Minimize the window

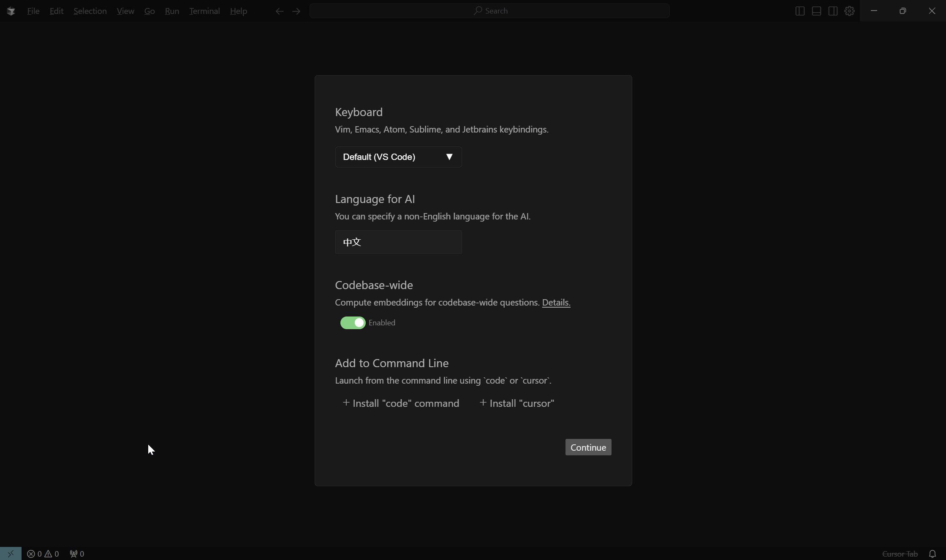click(874, 11)
